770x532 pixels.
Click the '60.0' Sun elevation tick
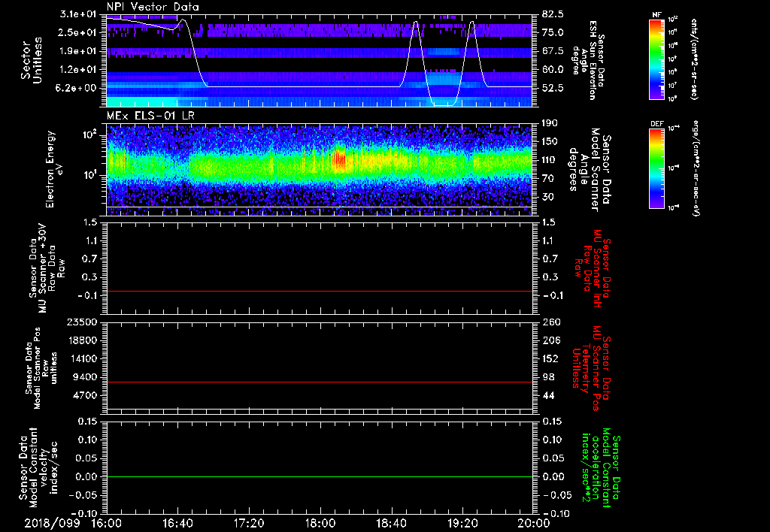pos(553,70)
